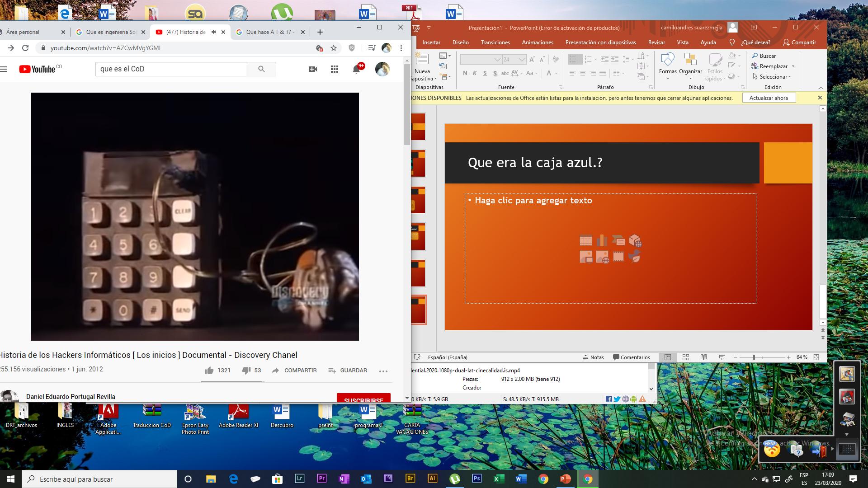The image size is (868, 488).
Task: Click the Organizar arrange icon
Action: (690, 60)
